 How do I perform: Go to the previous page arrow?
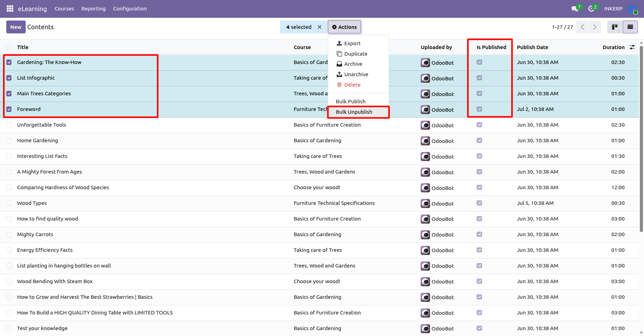pos(583,27)
